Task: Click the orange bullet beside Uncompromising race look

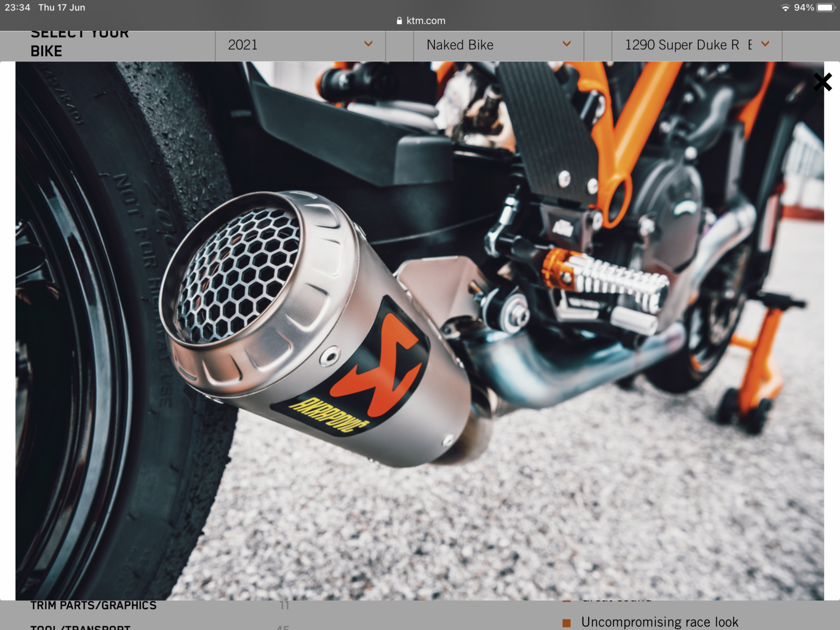Action: click(x=566, y=623)
